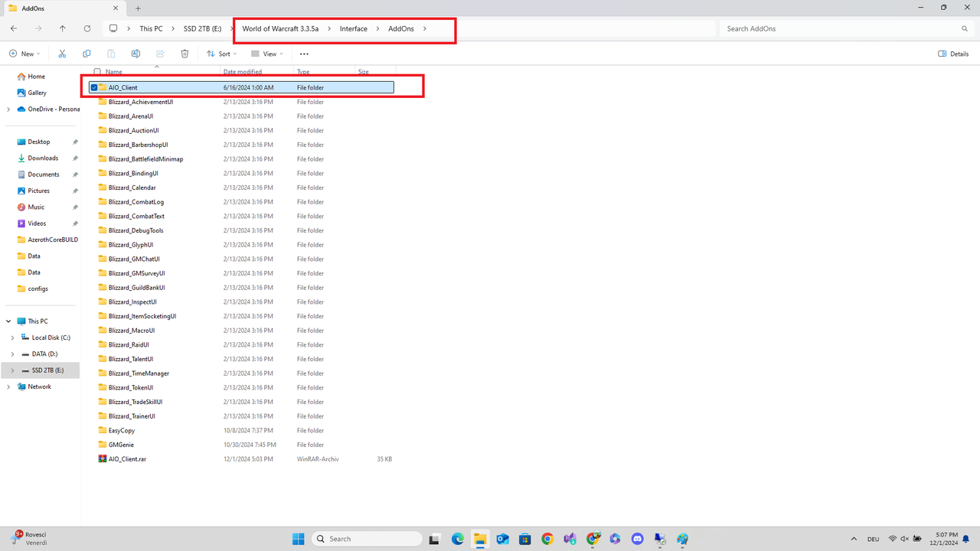
Task: Select the Blizzard_DebugTools folder
Action: pos(131,230)
